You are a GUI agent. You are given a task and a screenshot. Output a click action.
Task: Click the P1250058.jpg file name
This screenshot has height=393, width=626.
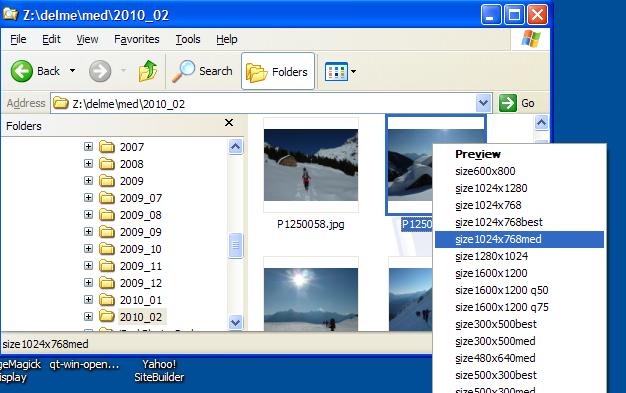click(x=311, y=224)
